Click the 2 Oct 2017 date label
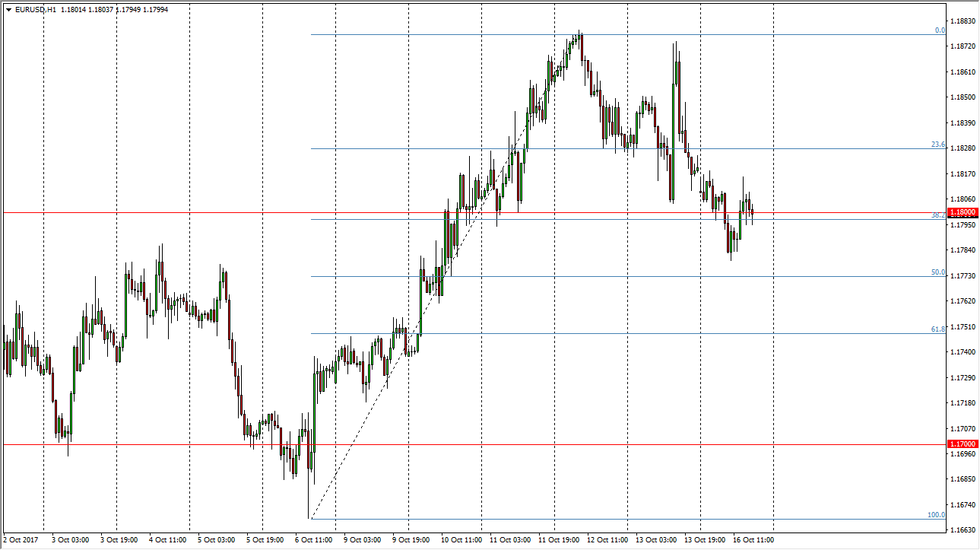This screenshot has height=550, width=980. [x=21, y=539]
